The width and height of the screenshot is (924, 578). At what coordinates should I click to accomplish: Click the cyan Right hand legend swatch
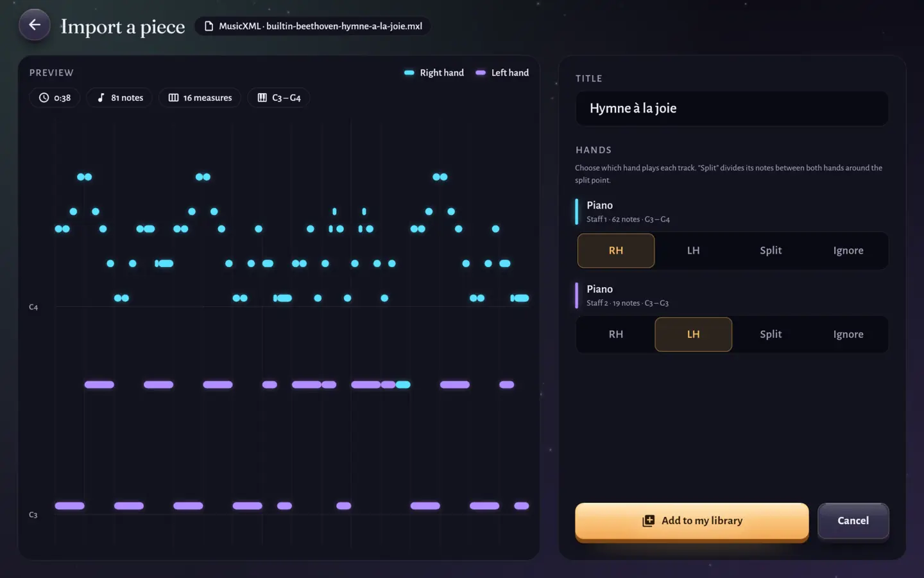(409, 73)
